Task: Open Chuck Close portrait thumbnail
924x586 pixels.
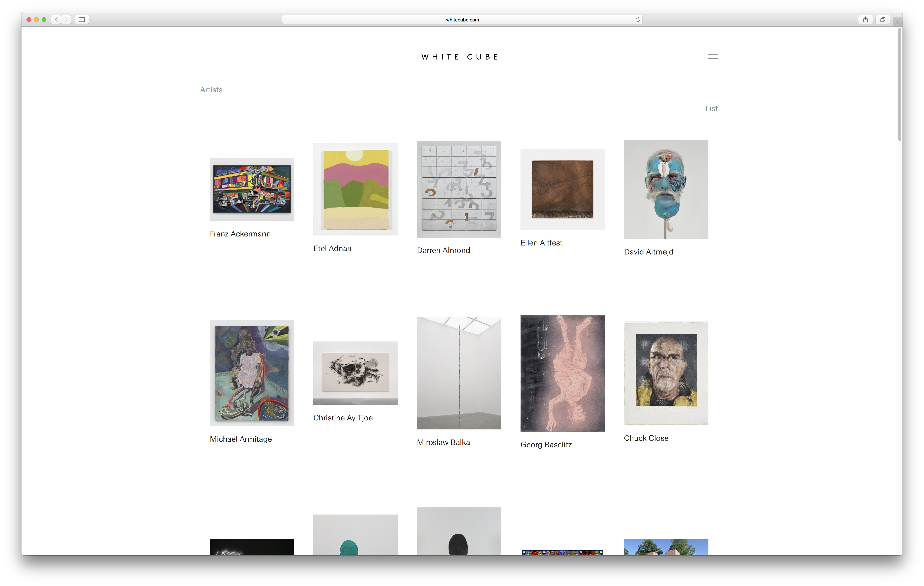Action: pyautogui.click(x=666, y=373)
